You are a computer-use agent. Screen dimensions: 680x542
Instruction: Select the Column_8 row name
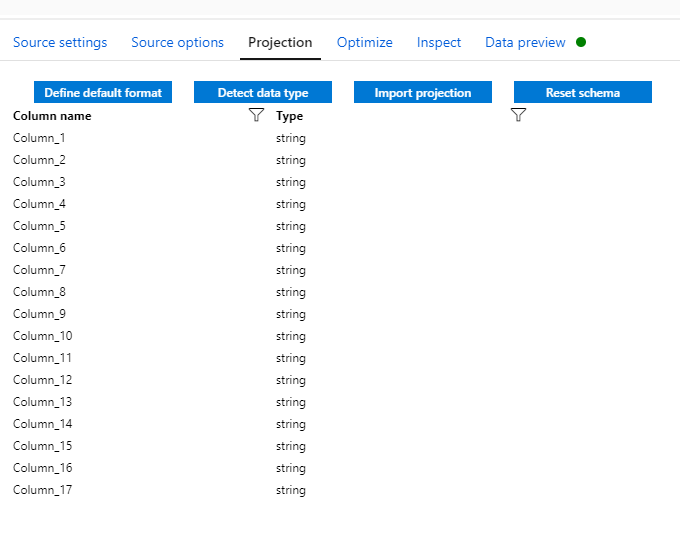39,292
